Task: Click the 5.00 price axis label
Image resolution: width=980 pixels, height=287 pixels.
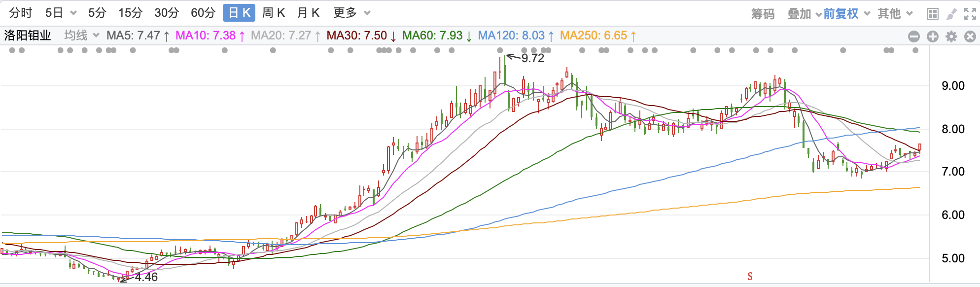Action: tap(953, 258)
